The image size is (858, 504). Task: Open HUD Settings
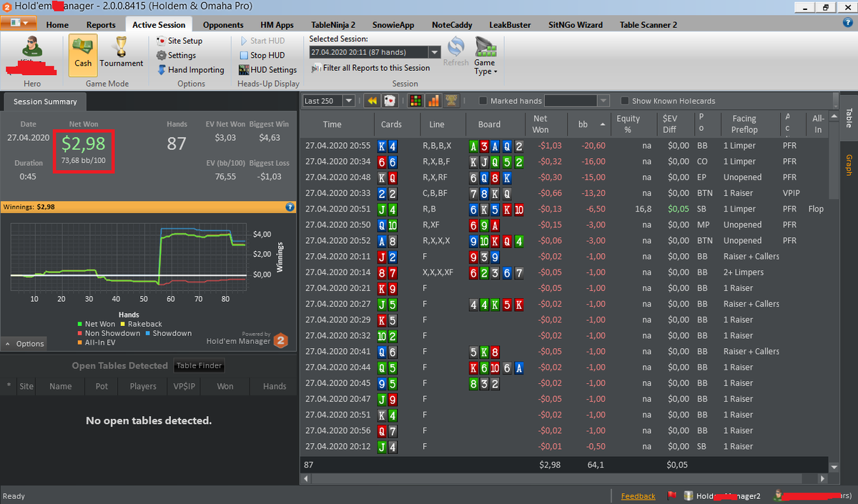[x=267, y=70]
